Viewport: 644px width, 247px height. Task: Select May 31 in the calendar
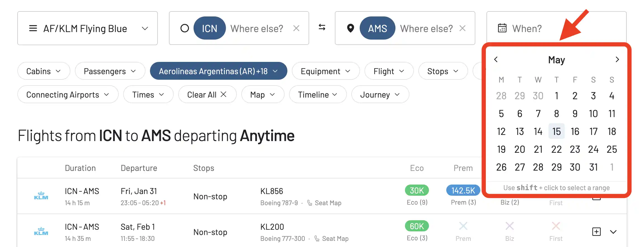(593, 167)
